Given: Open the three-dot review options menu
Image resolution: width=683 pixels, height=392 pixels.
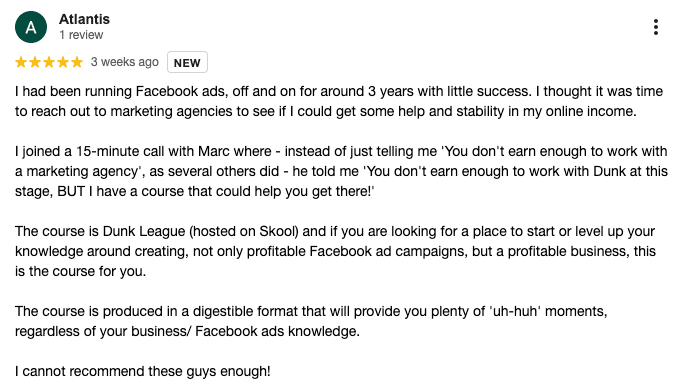Looking at the screenshot, I should (656, 27).
